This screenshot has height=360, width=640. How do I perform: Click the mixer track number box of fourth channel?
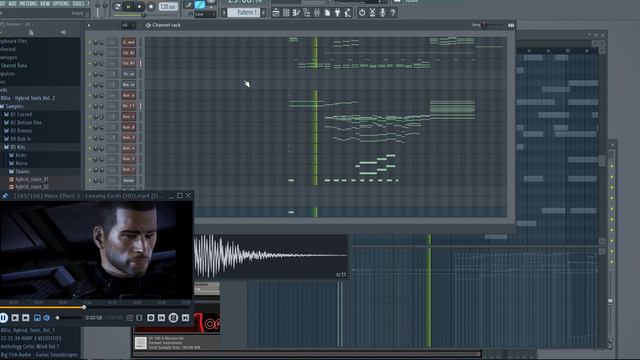tap(113, 74)
